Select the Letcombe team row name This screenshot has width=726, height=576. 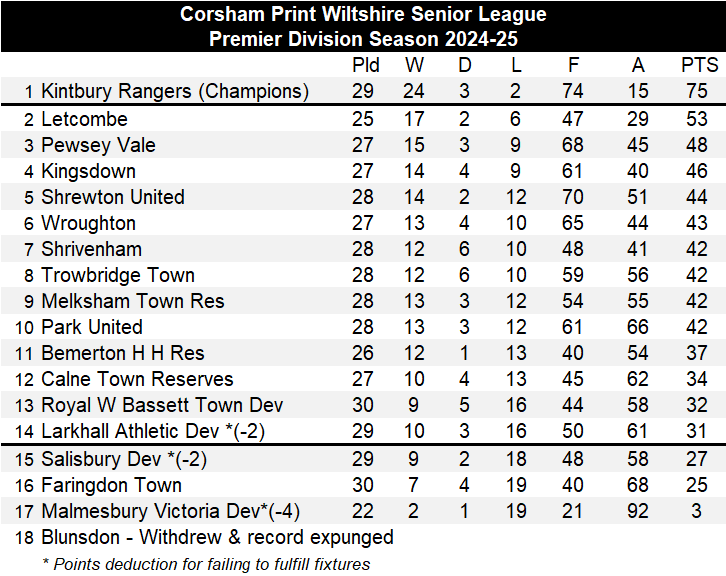[84, 119]
